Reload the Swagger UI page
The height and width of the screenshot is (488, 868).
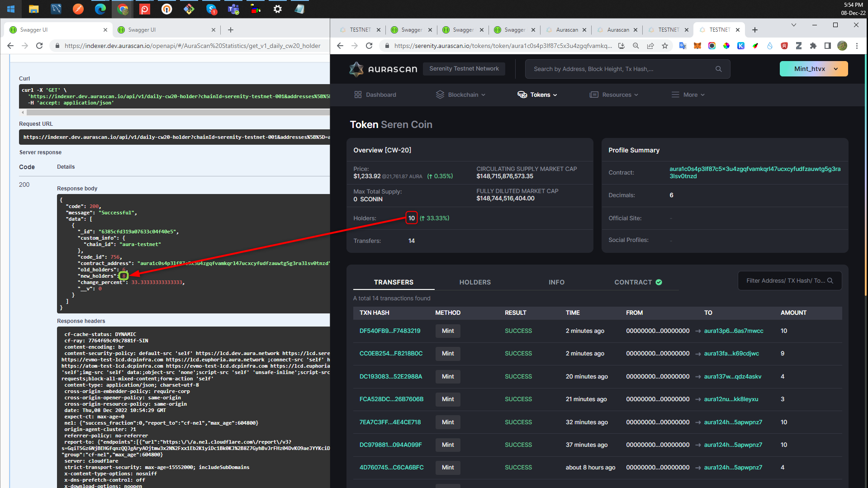pyautogui.click(x=39, y=46)
